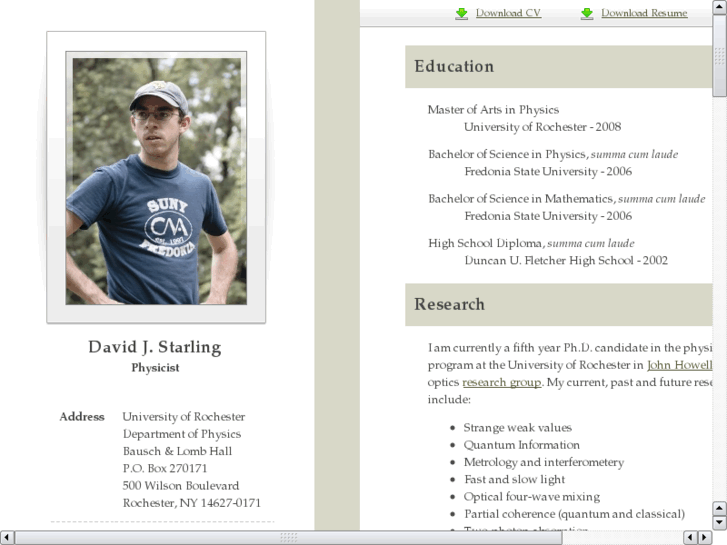Click the Physicist subtitle
The height and width of the screenshot is (545, 727).
coord(155,368)
